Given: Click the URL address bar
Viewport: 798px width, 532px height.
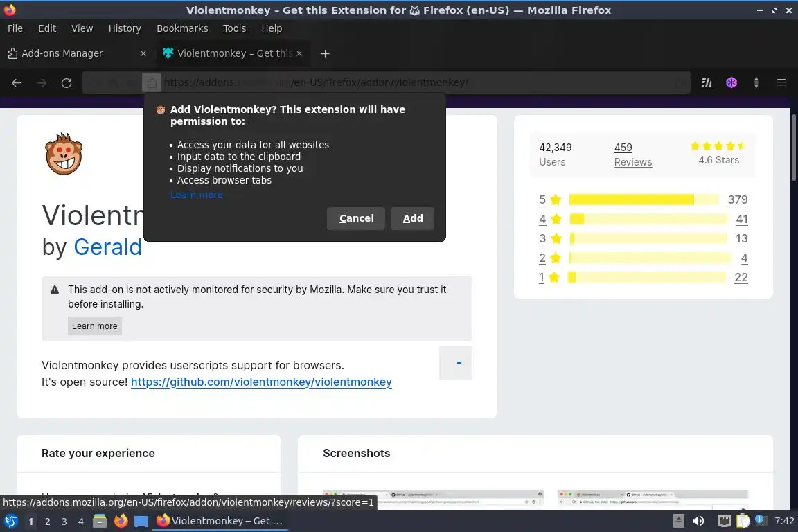Looking at the screenshot, I should click(x=387, y=82).
